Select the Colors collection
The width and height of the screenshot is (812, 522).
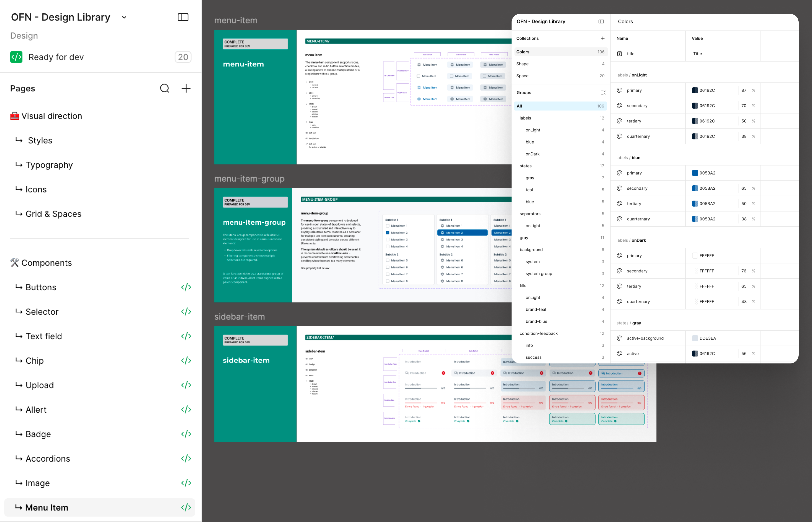[x=560, y=52]
